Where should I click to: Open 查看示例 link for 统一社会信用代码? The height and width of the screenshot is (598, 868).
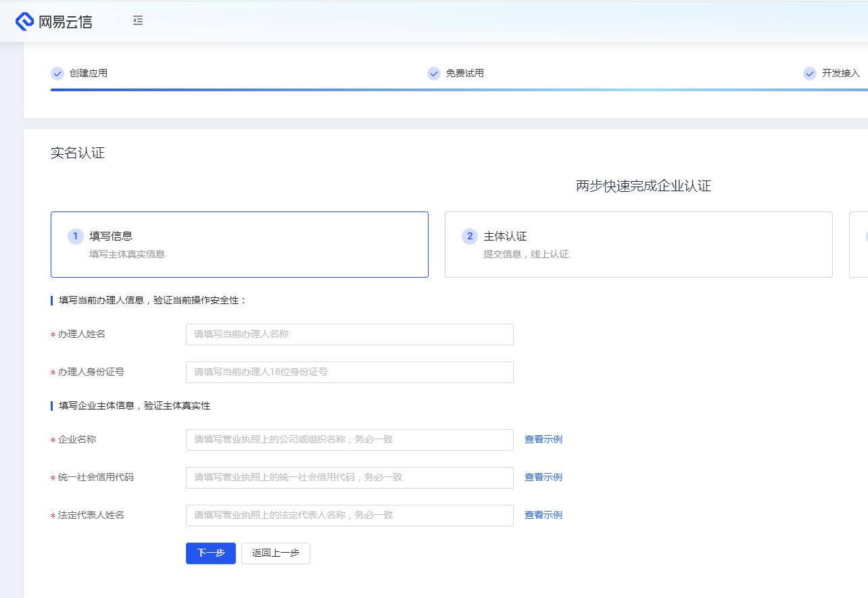click(x=544, y=477)
